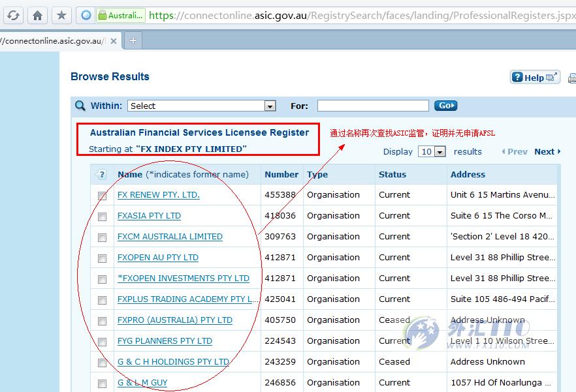Viewport: 576px width, 392px height.
Task: Click the browser reload icon
Action: click(13, 16)
